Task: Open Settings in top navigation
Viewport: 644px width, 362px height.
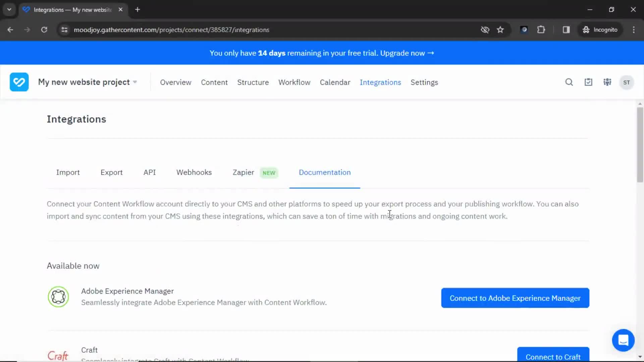Action: click(424, 82)
